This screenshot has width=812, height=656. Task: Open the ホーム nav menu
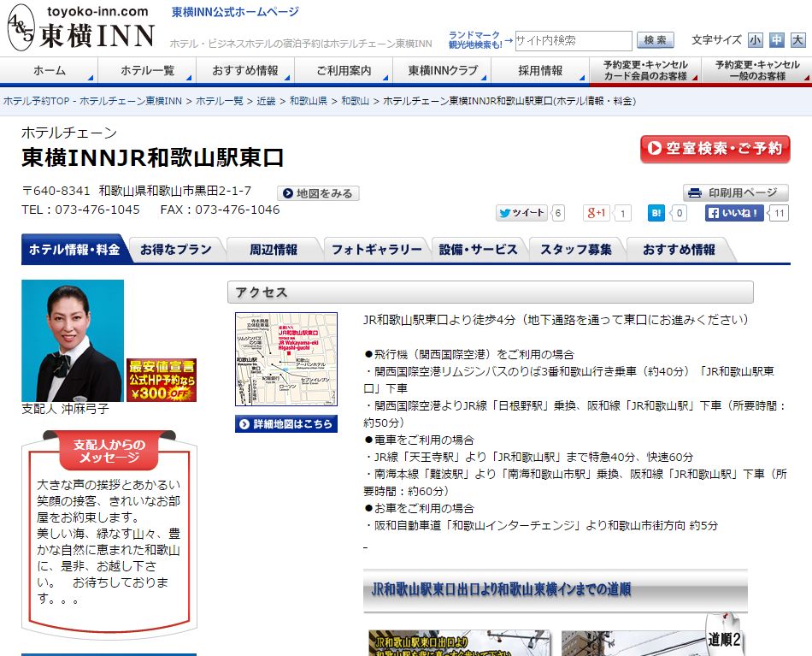point(50,70)
